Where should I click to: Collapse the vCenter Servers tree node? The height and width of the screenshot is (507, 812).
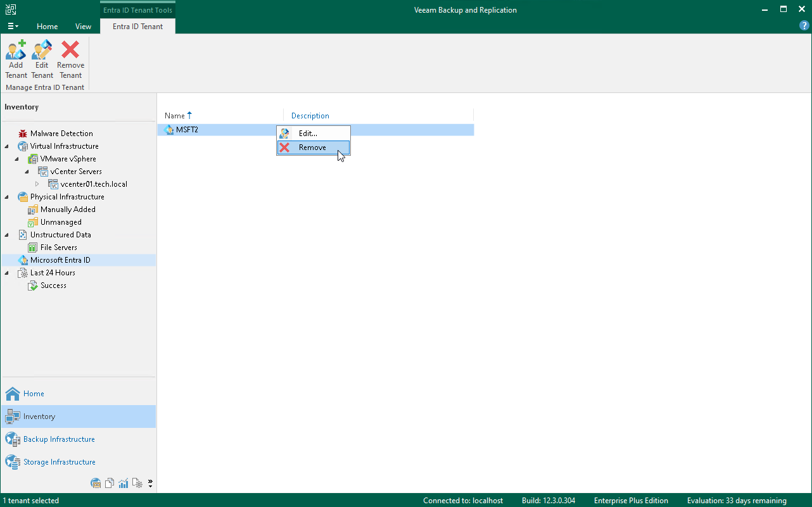coord(27,172)
